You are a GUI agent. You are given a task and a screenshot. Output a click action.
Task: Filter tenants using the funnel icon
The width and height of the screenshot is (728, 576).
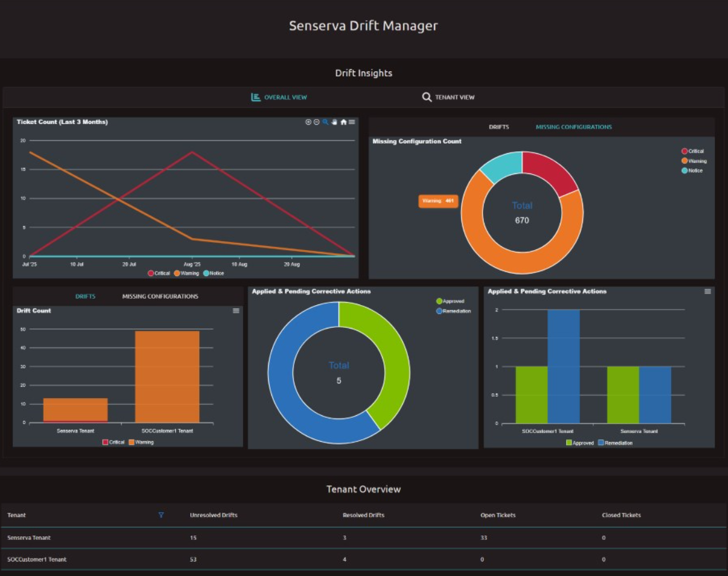161,515
